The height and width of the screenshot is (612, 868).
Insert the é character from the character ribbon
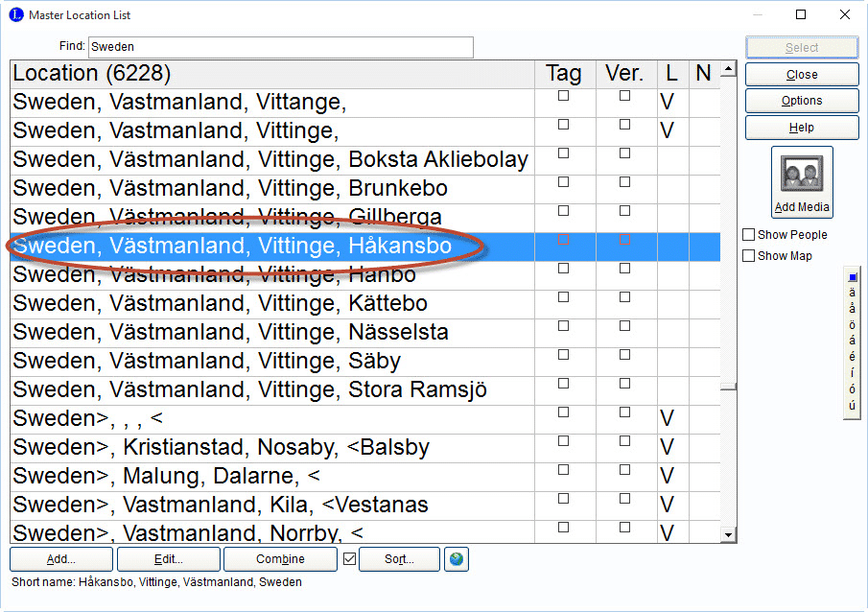(x=852, y=357)
